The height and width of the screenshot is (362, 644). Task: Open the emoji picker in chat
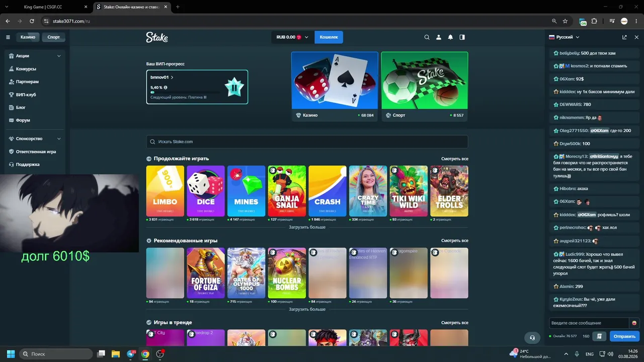[x=634, y=323]
